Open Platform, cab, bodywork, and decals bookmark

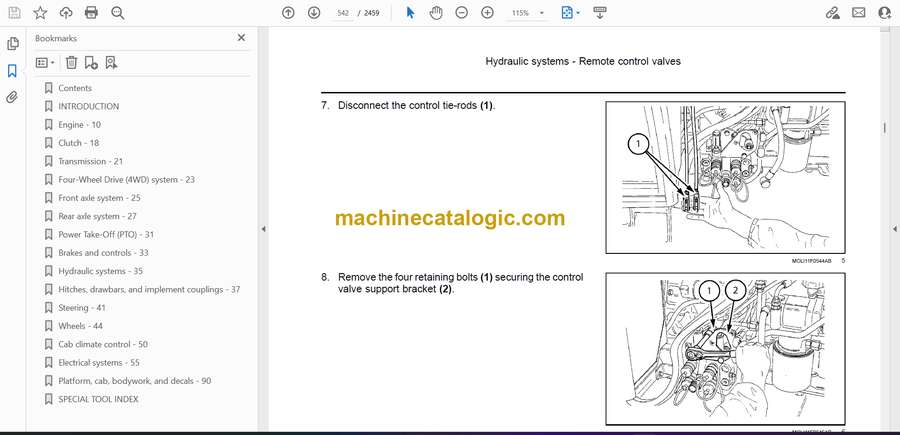tap(134, 381)
